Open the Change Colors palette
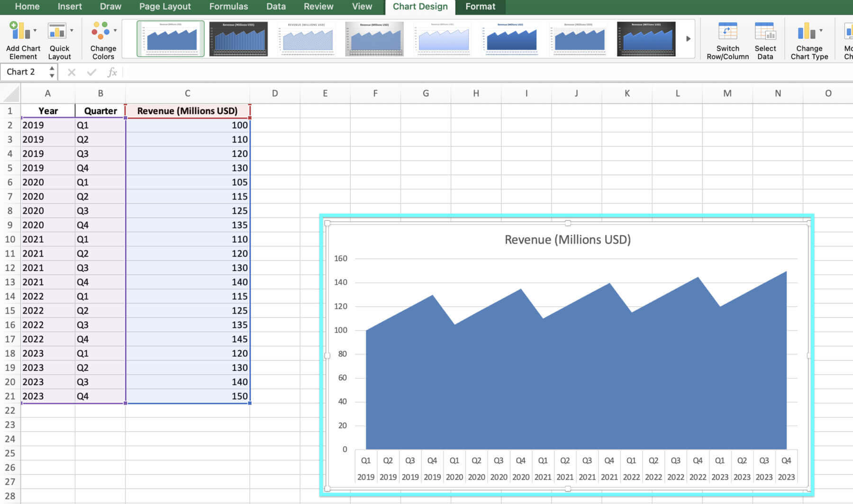853x504 pixels. click(x=103, y=40)
